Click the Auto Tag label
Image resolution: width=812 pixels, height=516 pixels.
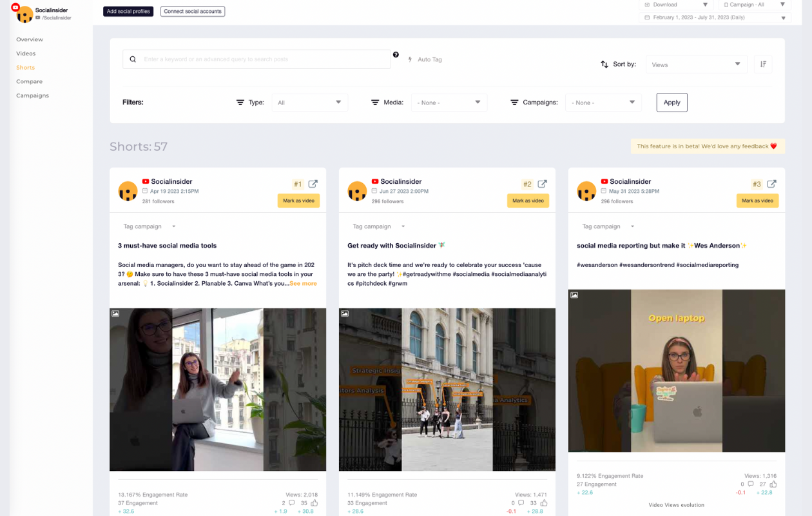[x=430, y=59]
